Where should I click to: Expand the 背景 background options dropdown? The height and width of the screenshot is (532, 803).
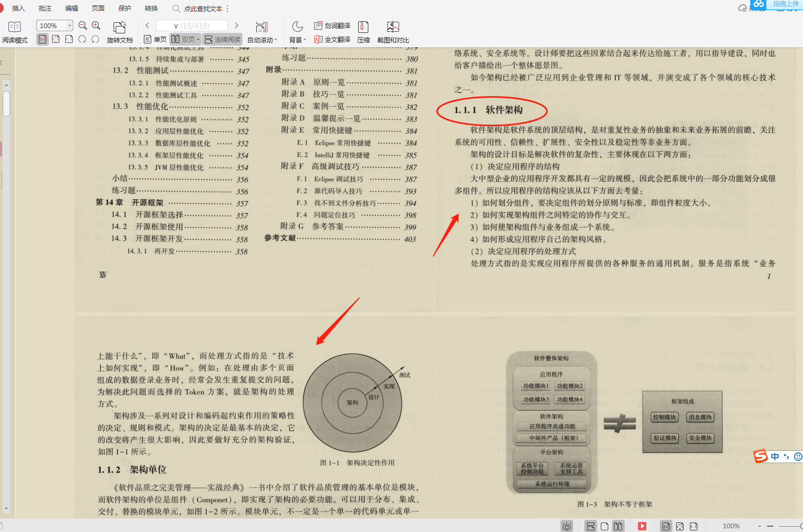click(x=304, y=39)
